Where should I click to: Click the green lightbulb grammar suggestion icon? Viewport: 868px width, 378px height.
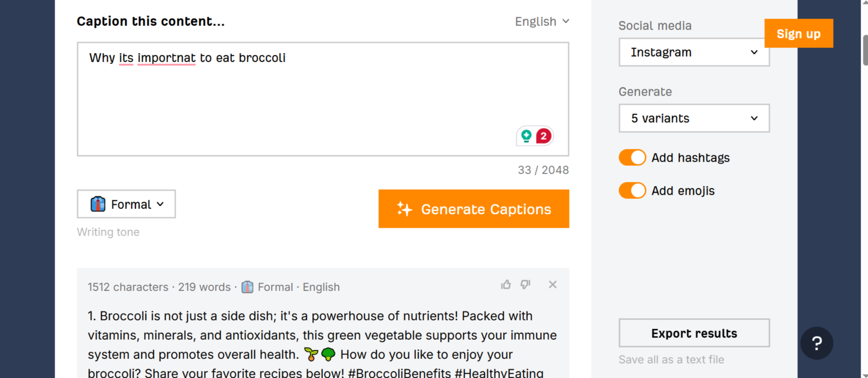pos(526,136)
